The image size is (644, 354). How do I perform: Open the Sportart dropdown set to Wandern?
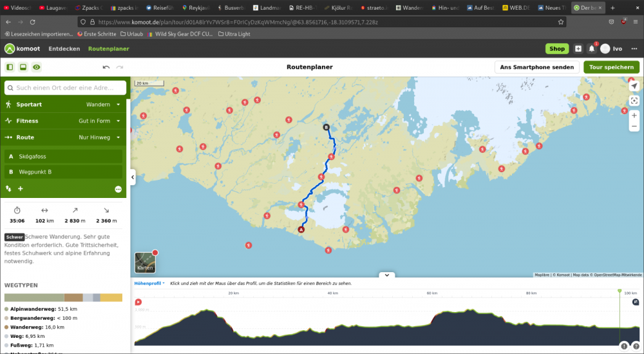point(103,104)
